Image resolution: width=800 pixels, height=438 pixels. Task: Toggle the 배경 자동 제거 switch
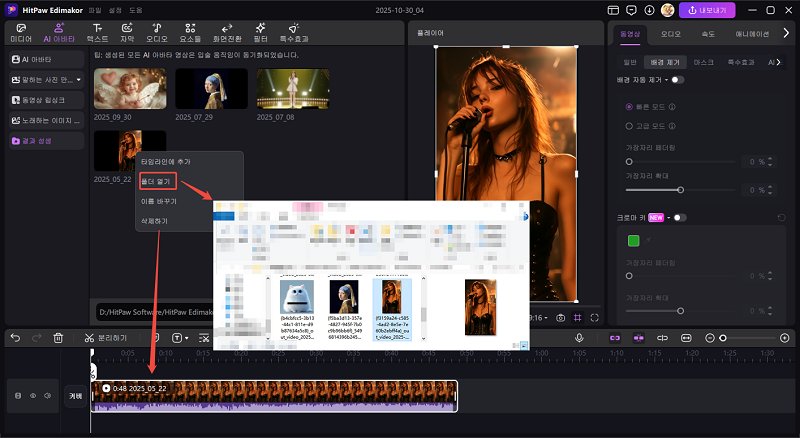click(x=678, y=79)
